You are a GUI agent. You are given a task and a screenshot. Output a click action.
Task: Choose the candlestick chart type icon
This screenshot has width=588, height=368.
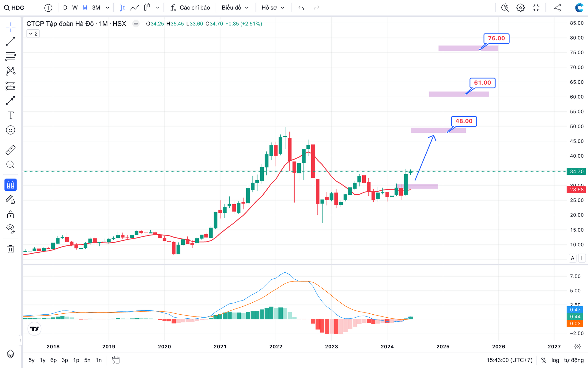coord(122,8)
